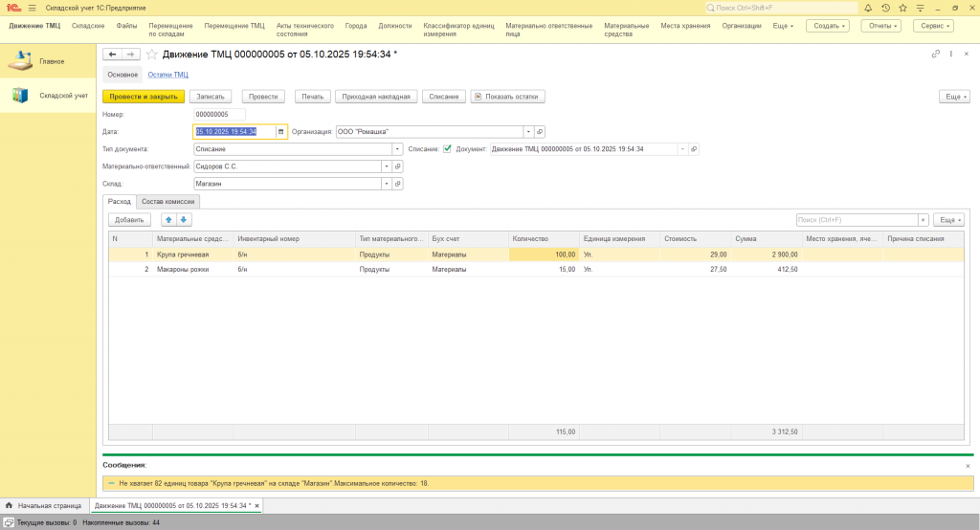Click Показать остатки button
Viewport: 980px width, 530px height.
coord(508,97)
